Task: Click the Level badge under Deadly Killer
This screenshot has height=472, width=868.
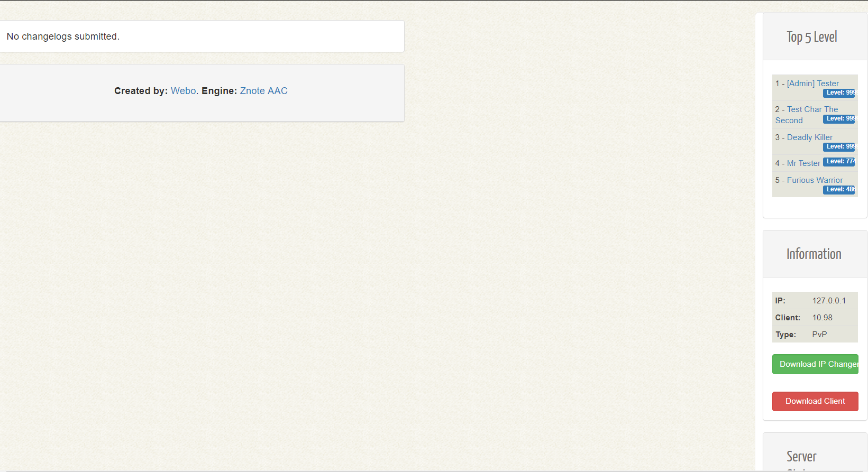Action: pyautogui.click(x=839, y=147)
